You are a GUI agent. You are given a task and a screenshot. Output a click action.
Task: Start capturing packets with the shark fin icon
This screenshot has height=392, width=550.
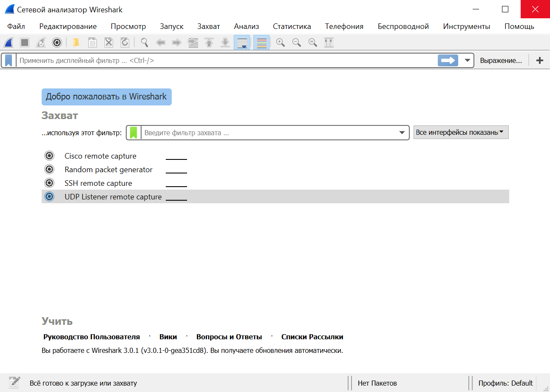9,43
